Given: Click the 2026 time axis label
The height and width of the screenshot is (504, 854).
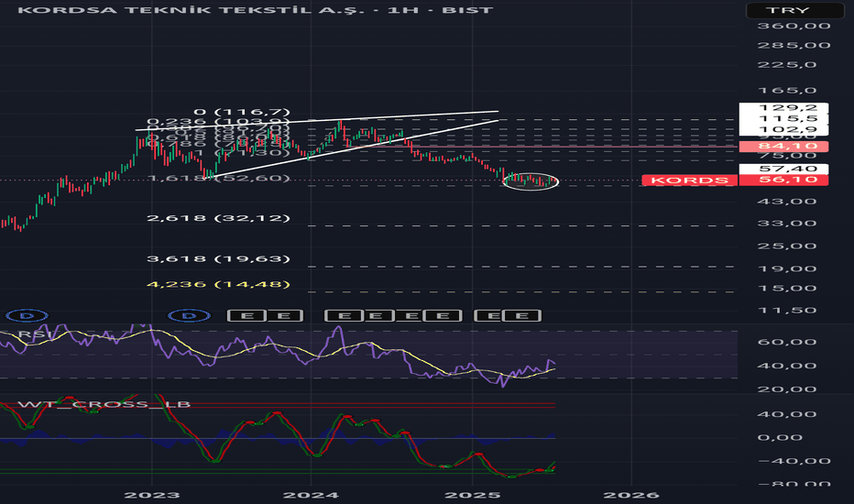Looking at the screenshot, I should (631, 495).
